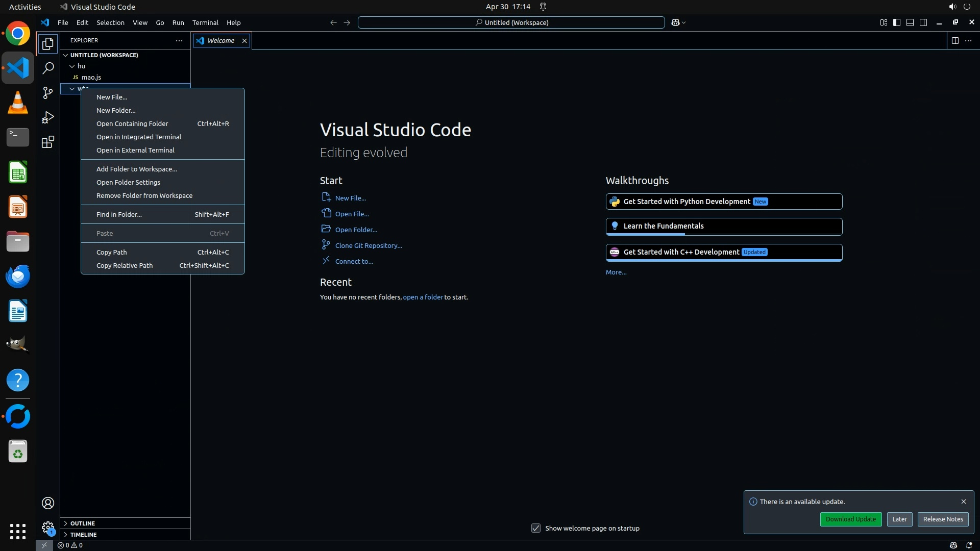Toggle the panel layout icon
980x551 pixels.
910,22
